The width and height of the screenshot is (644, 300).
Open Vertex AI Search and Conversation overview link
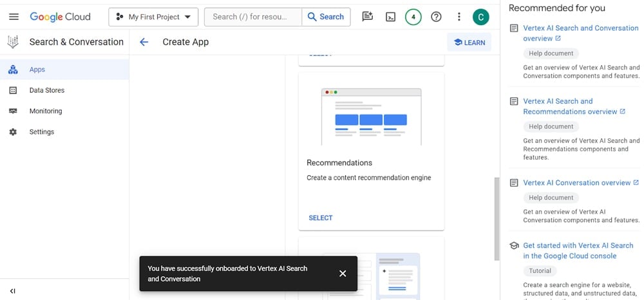(581, 33)
